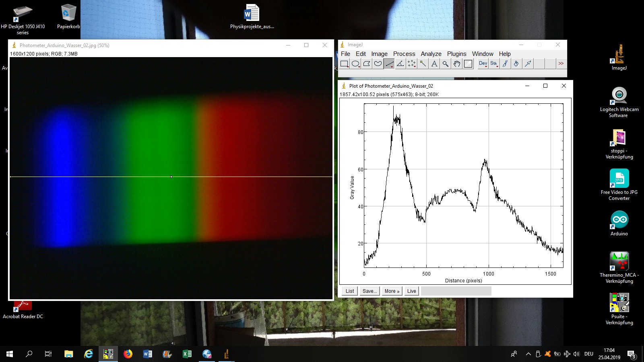This screenshot has width=644, height=362.
Task: Open the Physikprojekte_aus... Word document icon
Action: point(252,17)
